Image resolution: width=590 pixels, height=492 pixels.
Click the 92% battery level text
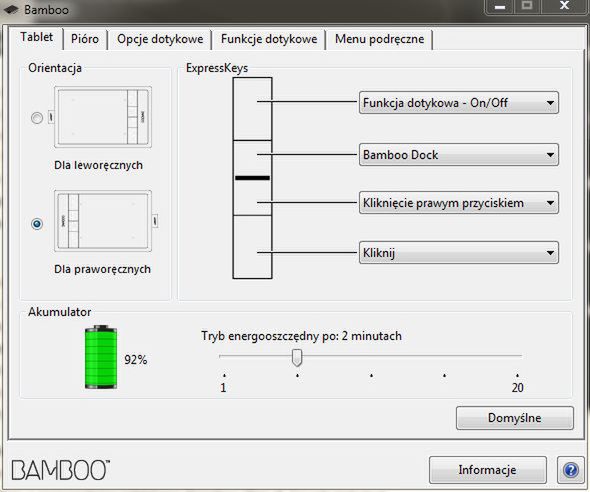[x=135, y=360]
